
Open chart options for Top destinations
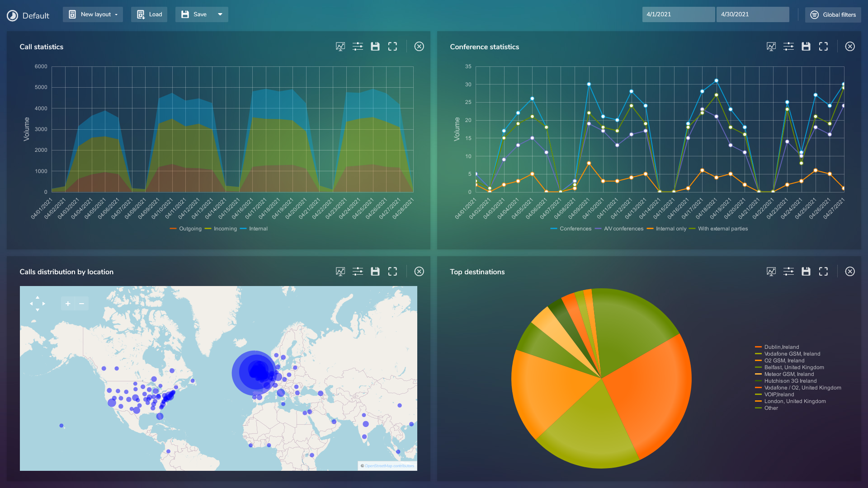point(771,272)
